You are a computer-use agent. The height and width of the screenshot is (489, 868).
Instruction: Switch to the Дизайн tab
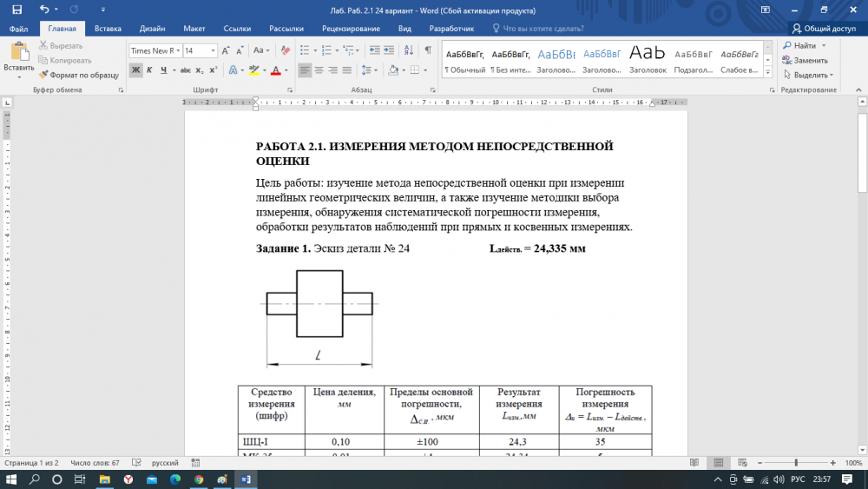tap(152, 29)
